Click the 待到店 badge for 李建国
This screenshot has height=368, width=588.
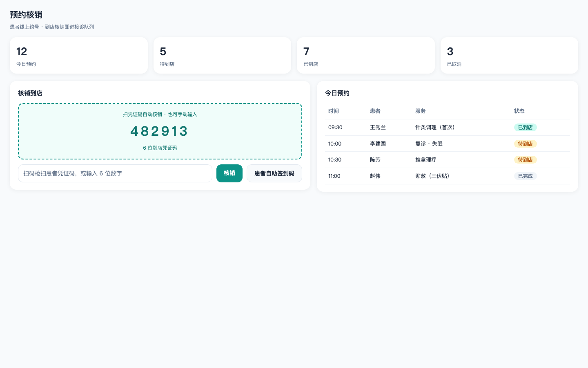tap(525, 144)
